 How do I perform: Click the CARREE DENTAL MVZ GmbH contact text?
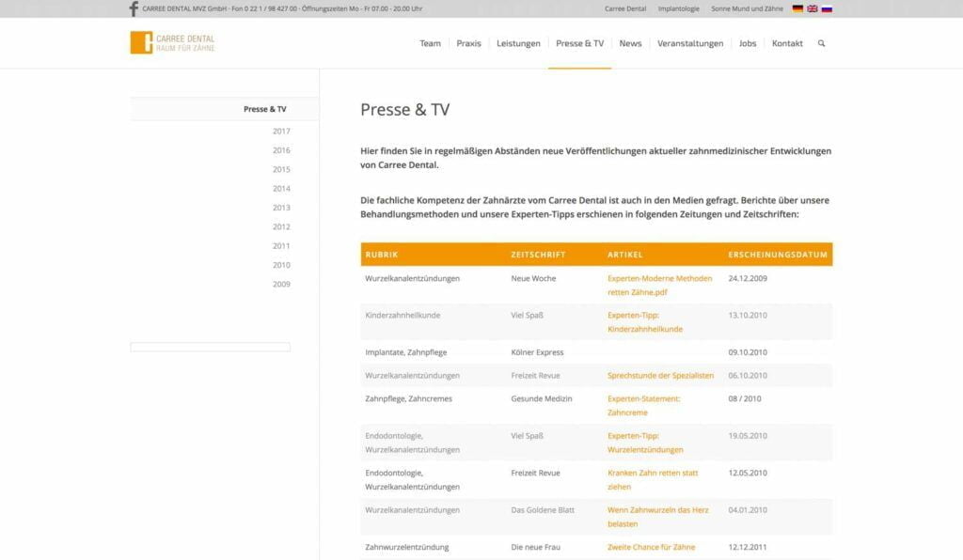(282, 8)
